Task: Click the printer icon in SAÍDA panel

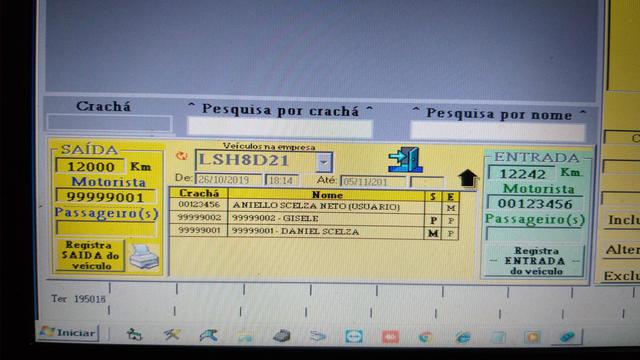Action: point(144,257)
